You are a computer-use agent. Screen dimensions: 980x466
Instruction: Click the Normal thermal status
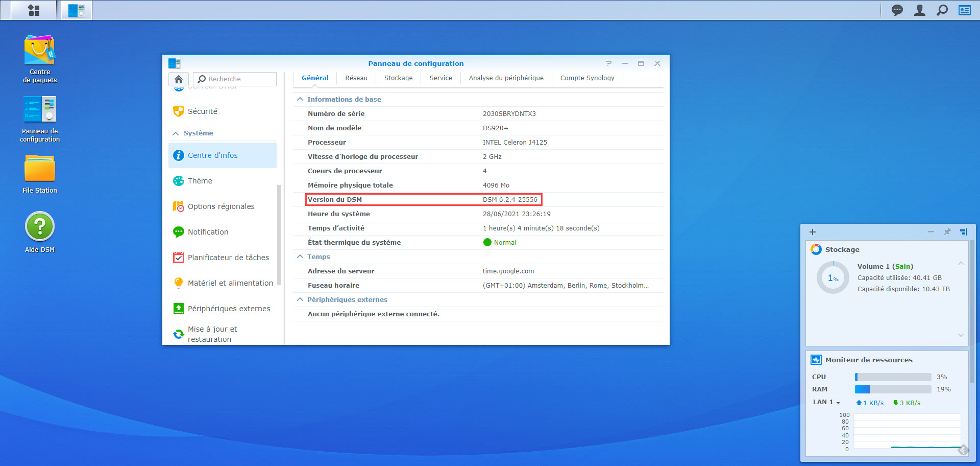click(500, 243)
